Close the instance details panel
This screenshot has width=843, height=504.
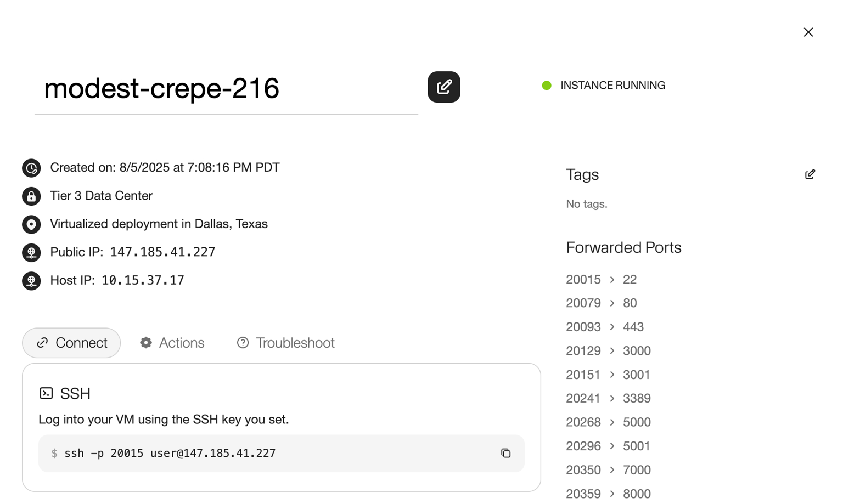pos(808,32)
